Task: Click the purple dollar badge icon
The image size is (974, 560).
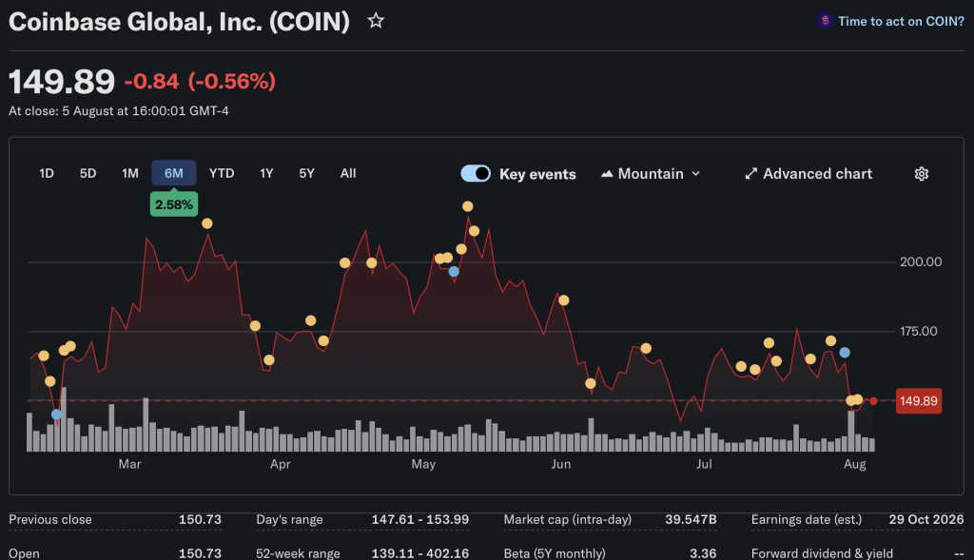Action: click(825, 21)
